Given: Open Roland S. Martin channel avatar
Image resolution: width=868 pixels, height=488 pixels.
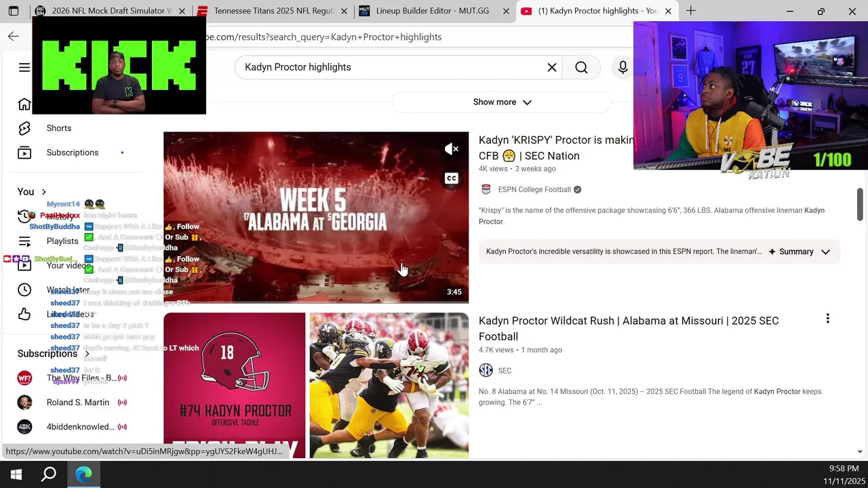Looking at the screenshot, I should coord(24,403).
